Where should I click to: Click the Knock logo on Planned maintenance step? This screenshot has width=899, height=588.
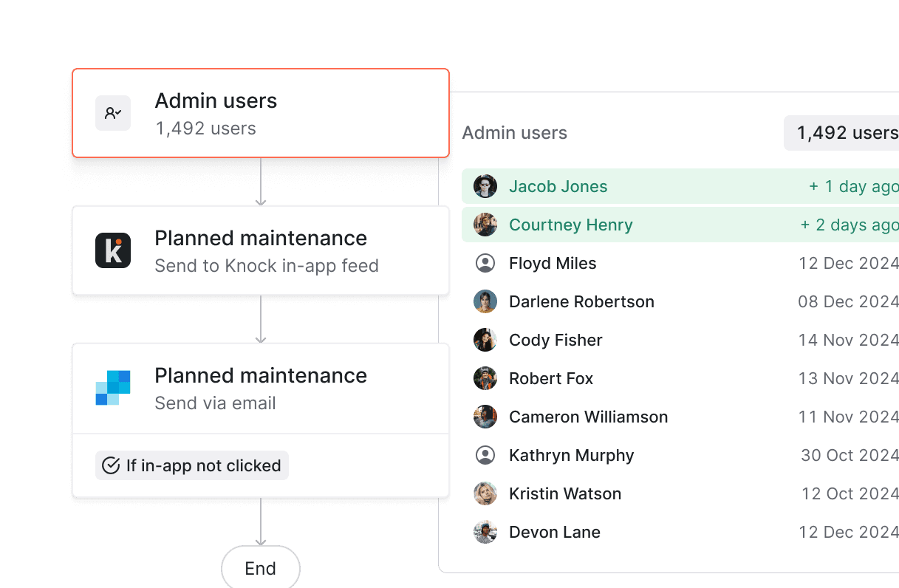[113, 250]
